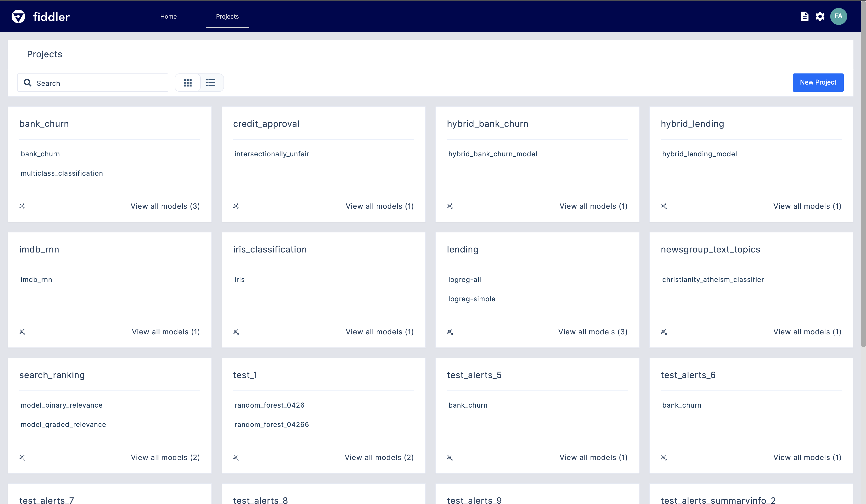The width and height of the screenshot is (866, 504).
Task: Open the FA user avatar menu
Action: (x=838, y=16)
